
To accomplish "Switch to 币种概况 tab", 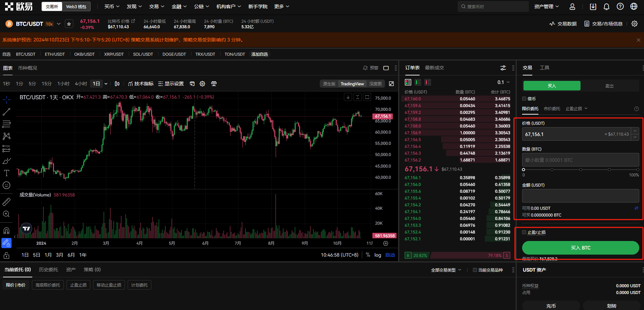I will (x=27, y=68).
